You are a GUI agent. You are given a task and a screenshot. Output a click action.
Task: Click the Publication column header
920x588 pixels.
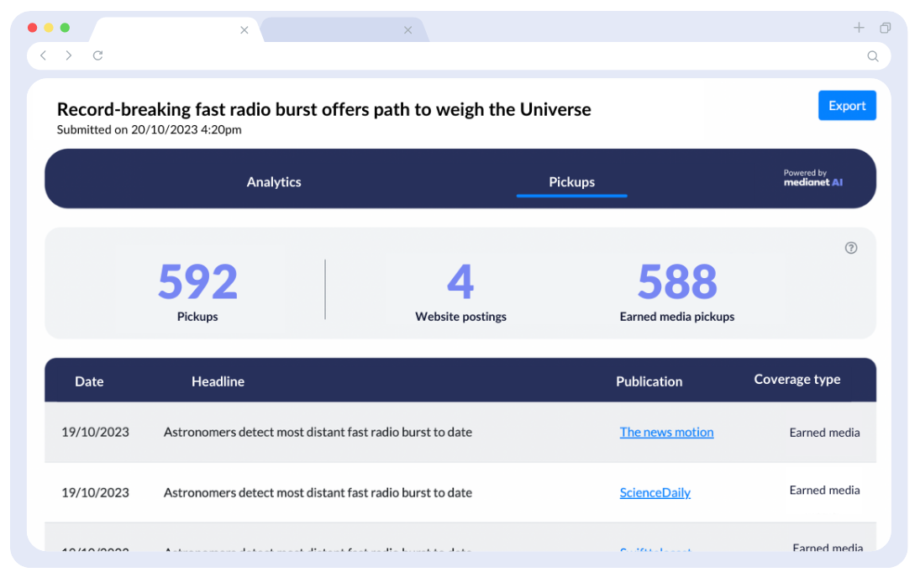[649, 381]
